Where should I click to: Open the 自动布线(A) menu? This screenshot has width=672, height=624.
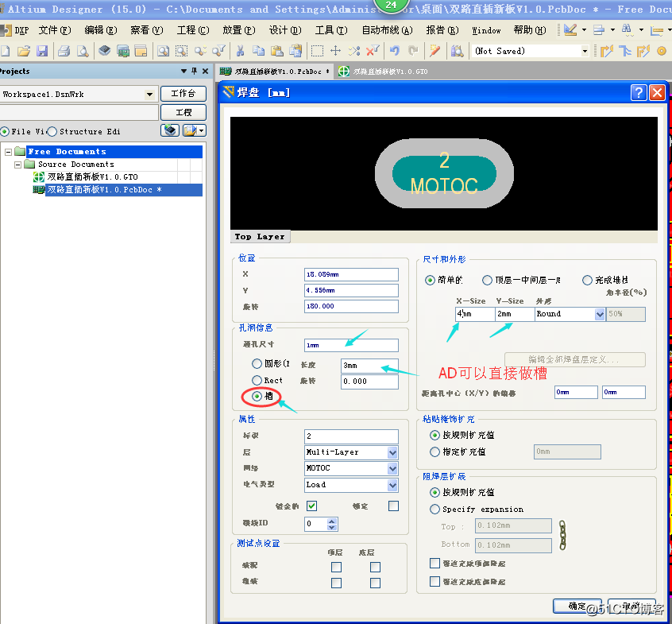point(387,30)
